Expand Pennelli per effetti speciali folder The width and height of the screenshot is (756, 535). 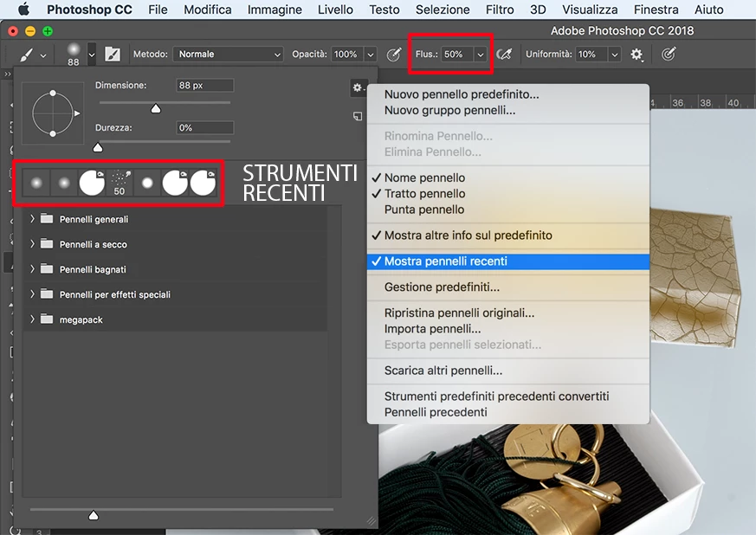coord(32,294)
